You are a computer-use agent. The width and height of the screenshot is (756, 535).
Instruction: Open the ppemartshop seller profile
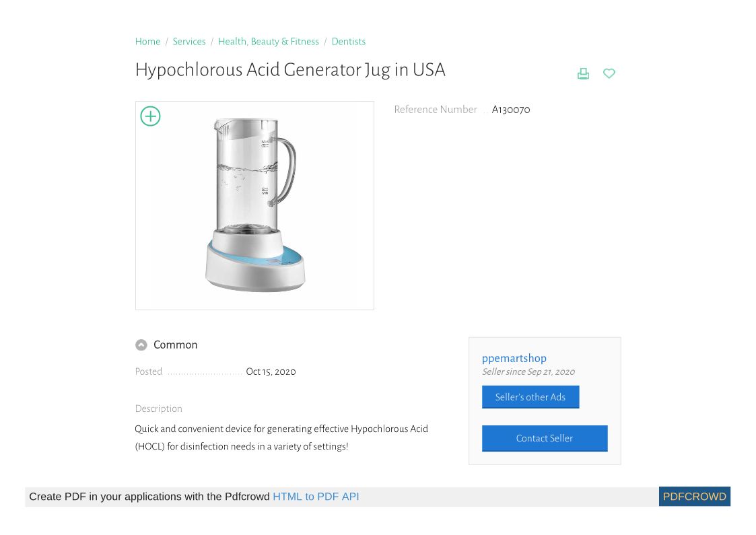click(514, 358)
